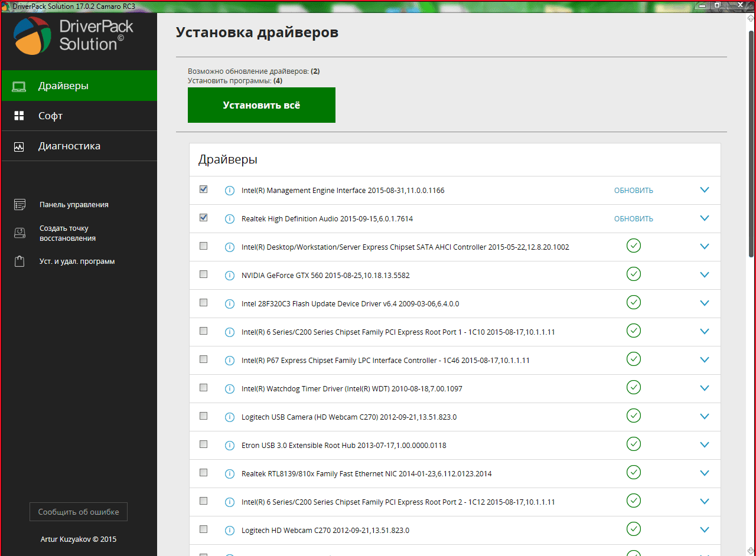Expand Logitech USB Camera driver details
Viewport: 756px width, 556px height.
704,417
